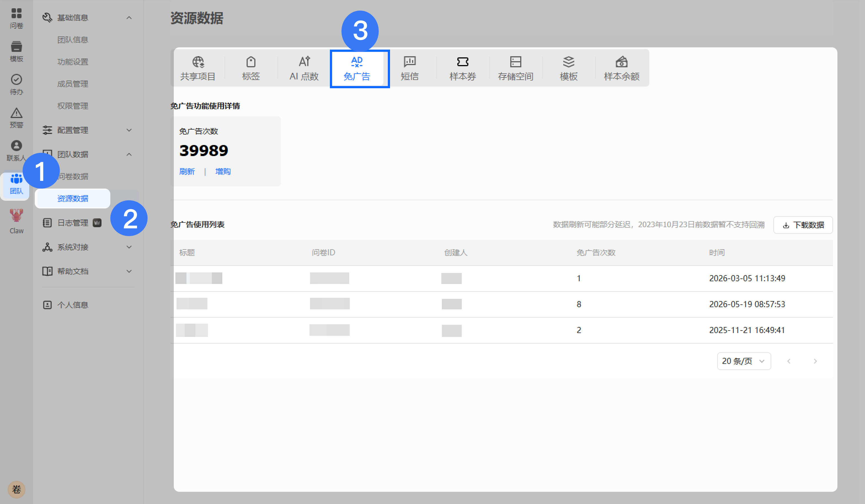Viewport: 865px width, 504px height.
Task: Go to previous page of the list
Action: 789,361
